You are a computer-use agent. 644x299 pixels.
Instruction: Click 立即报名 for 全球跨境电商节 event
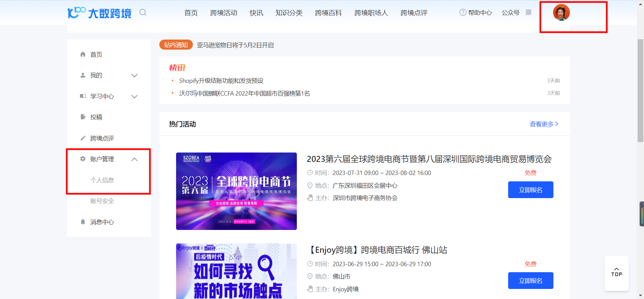coord(531,190)
